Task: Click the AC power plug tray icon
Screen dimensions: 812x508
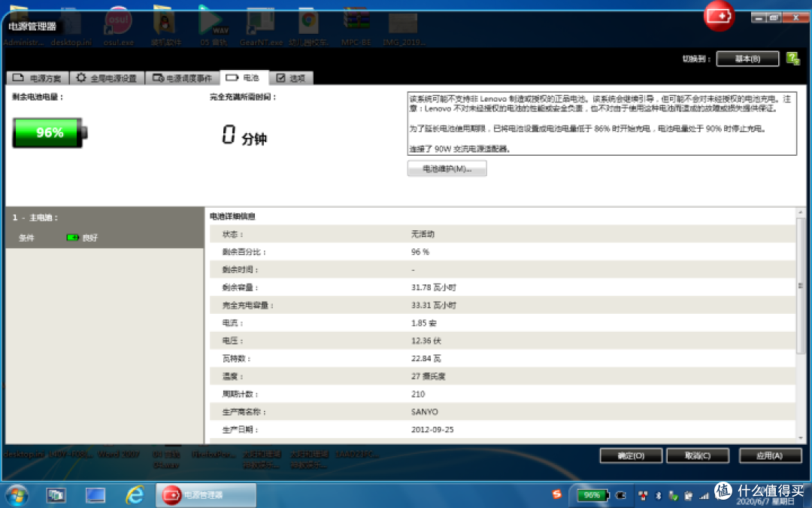Action: point(620,495)
